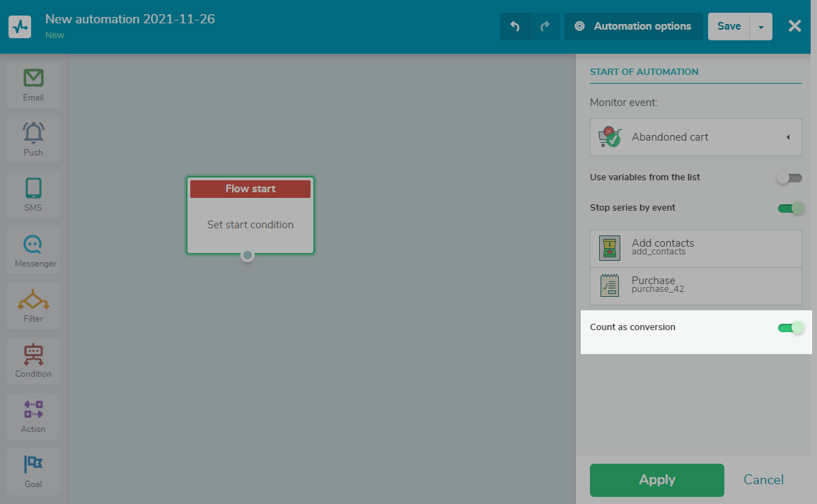Choose the Action block icon
The height and width of the screenshot is (504, 817).
(33, 410)
